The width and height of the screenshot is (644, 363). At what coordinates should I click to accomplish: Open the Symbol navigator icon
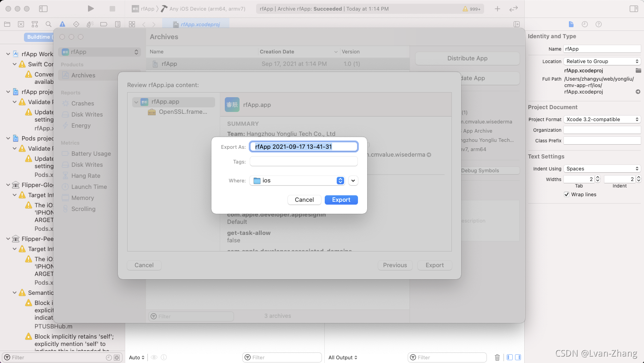(x=35, y=24)
